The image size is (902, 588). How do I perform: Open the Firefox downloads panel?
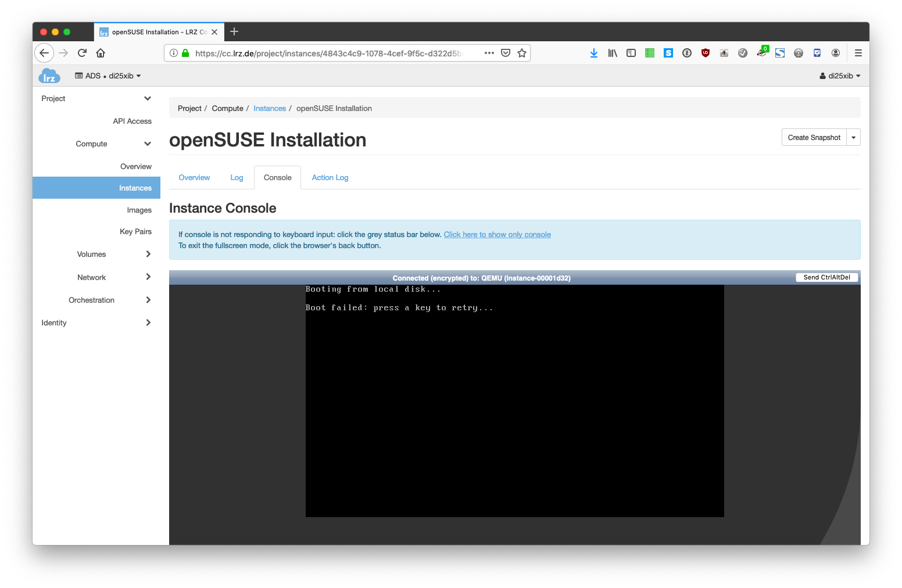[x=593, y=53]
